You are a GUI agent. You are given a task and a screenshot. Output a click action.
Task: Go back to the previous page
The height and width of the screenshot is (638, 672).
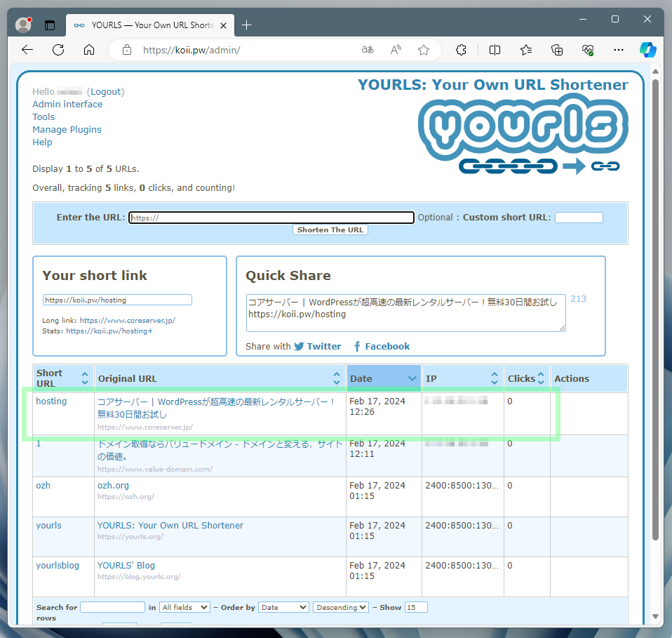click(27, 50)
